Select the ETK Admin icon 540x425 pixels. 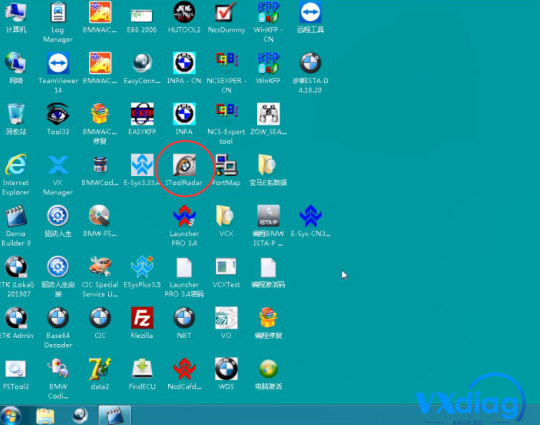coord(15,318)
